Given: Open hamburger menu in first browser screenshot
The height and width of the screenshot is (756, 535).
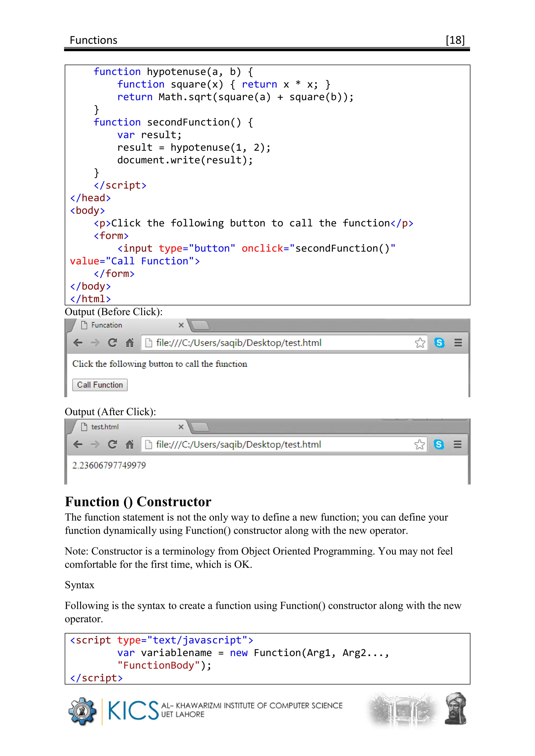Looking at the screenshot, I should 458,343.
